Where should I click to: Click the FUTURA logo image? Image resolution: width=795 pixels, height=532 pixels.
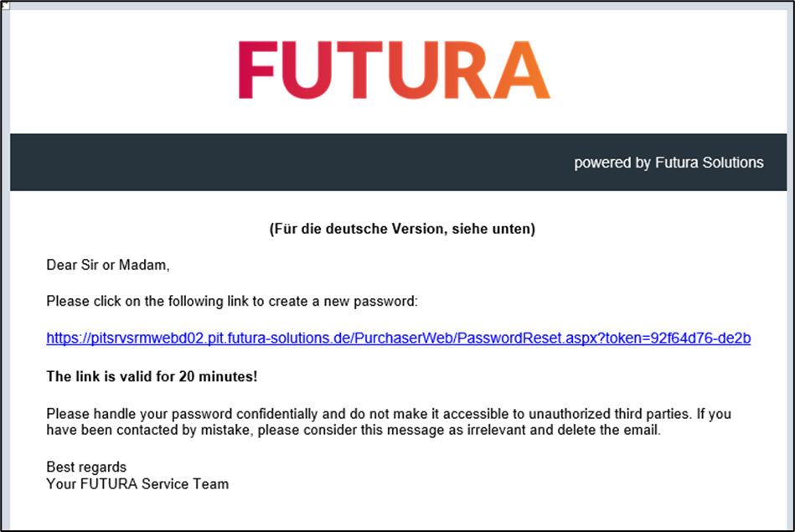(394, 70)
